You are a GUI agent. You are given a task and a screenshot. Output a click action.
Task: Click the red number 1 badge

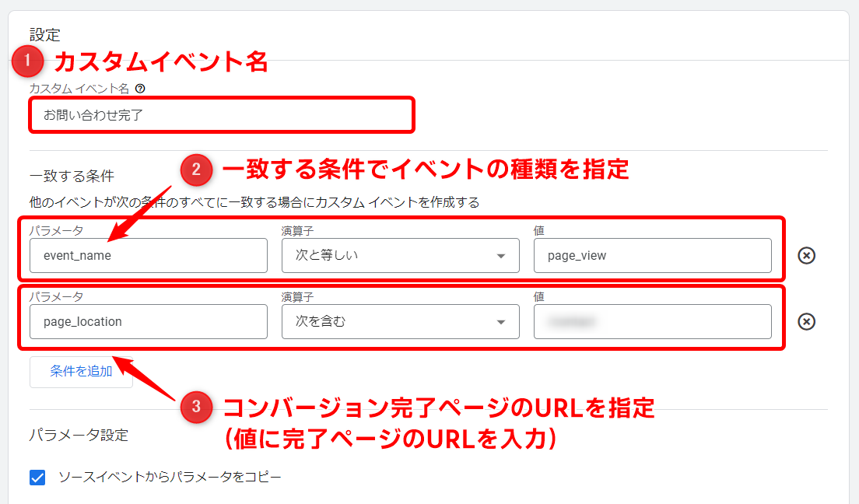point(29,61)
